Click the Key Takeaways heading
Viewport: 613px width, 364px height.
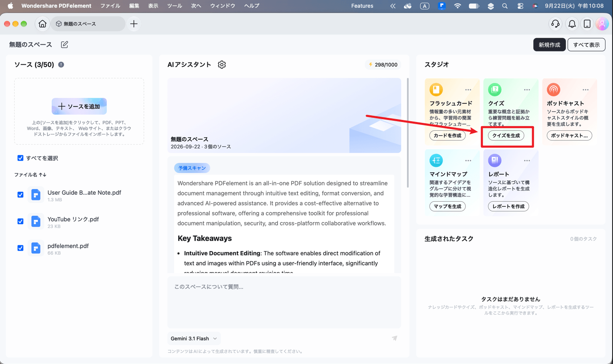[205, 238]
